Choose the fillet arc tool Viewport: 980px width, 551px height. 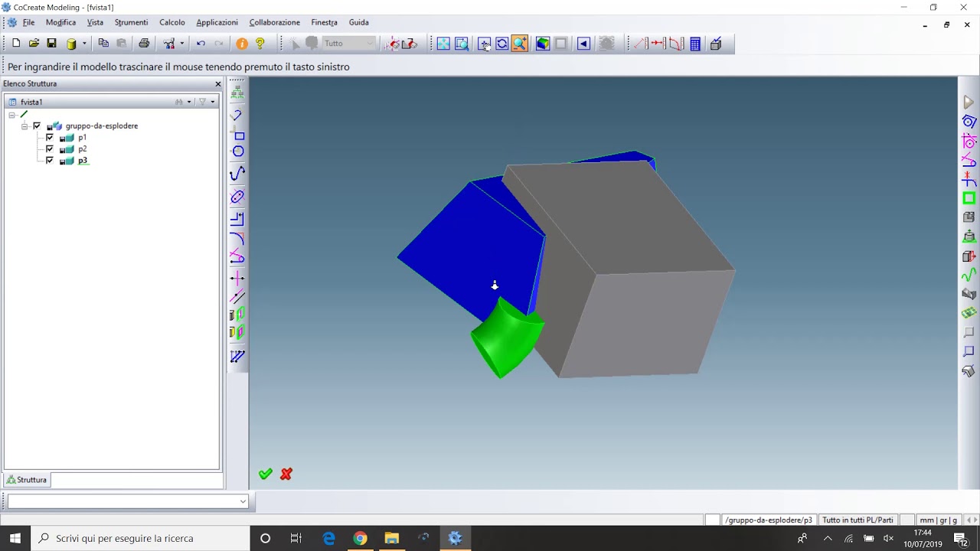point(237,239)
